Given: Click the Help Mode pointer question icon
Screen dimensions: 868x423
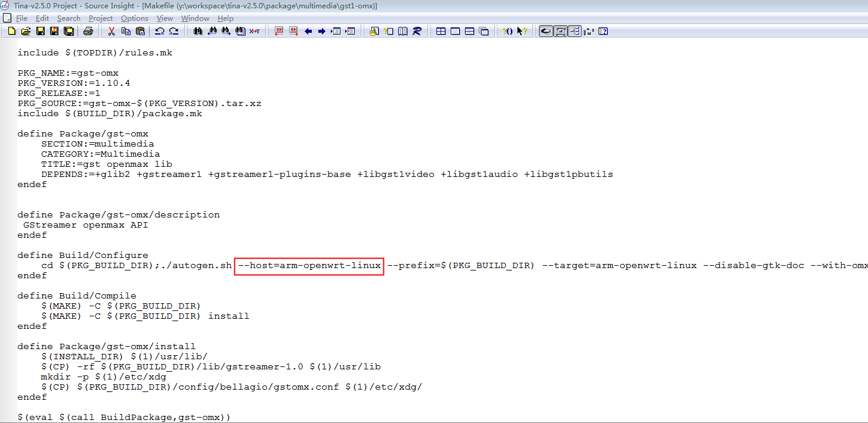Looking at the screenshot, I should [x=522, y=31].
